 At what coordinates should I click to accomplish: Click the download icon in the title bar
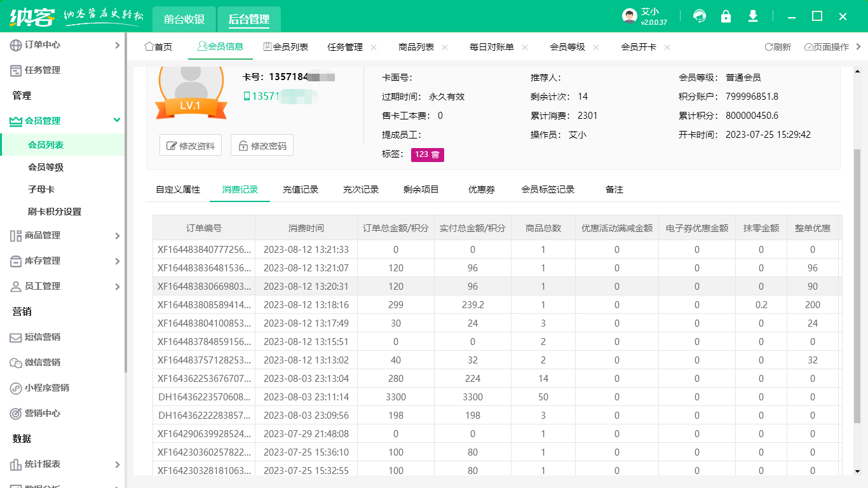[x=752, y=16]
